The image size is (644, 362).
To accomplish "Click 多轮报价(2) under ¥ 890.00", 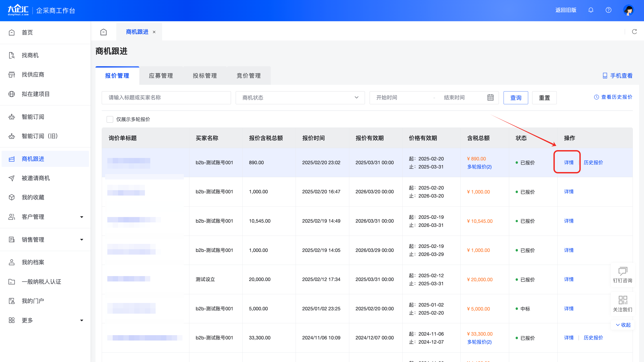I will [479, 167].
